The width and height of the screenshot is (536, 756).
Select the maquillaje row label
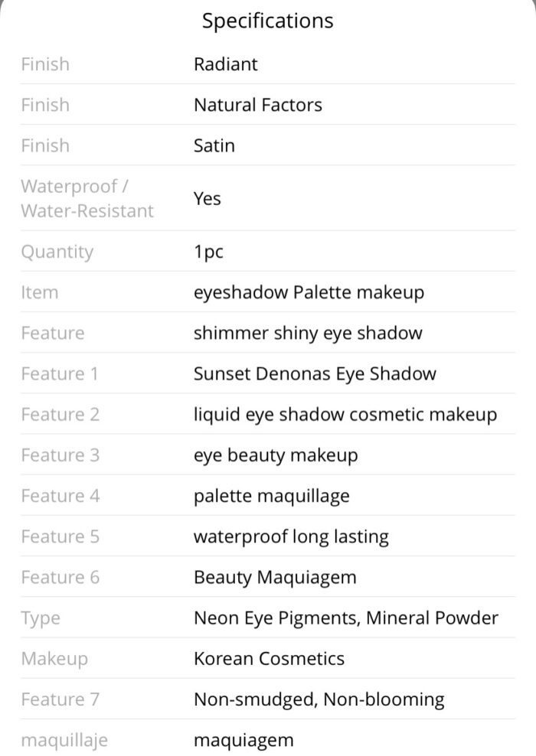coord(64,741)
